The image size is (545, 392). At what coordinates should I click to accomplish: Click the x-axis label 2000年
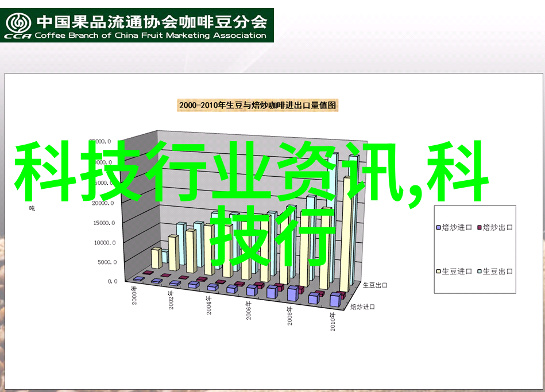(134, 296)
